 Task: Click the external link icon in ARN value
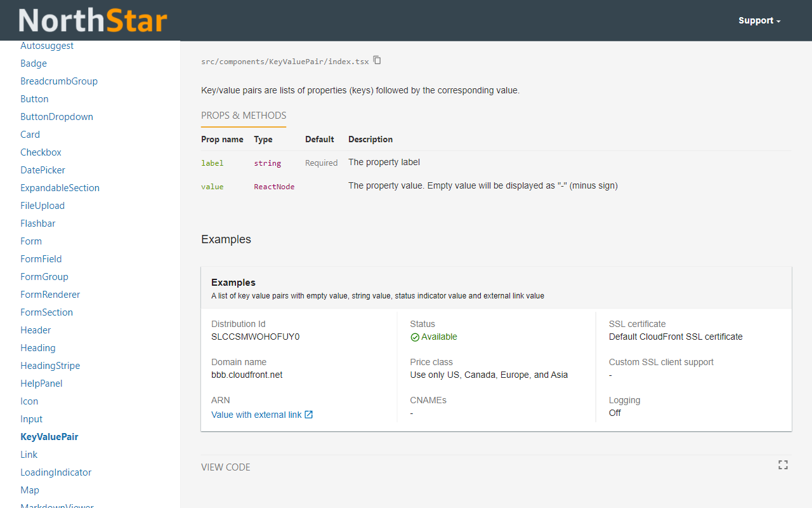pyautogui.click(x=308, y=414)
